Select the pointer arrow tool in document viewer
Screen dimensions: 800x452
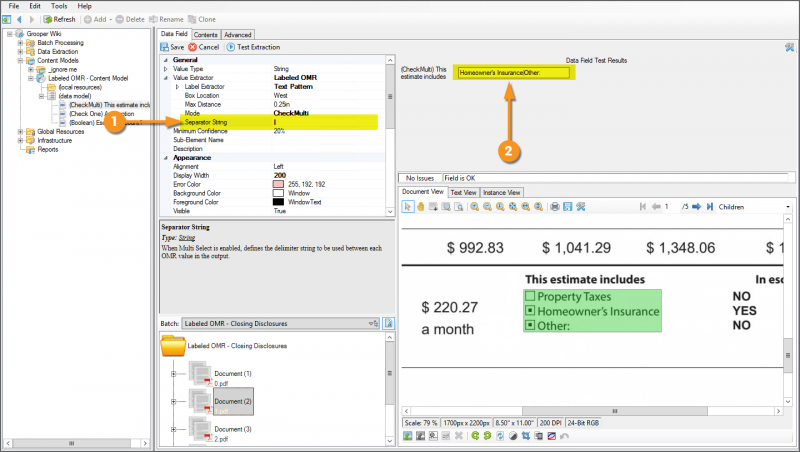(408, 207)
